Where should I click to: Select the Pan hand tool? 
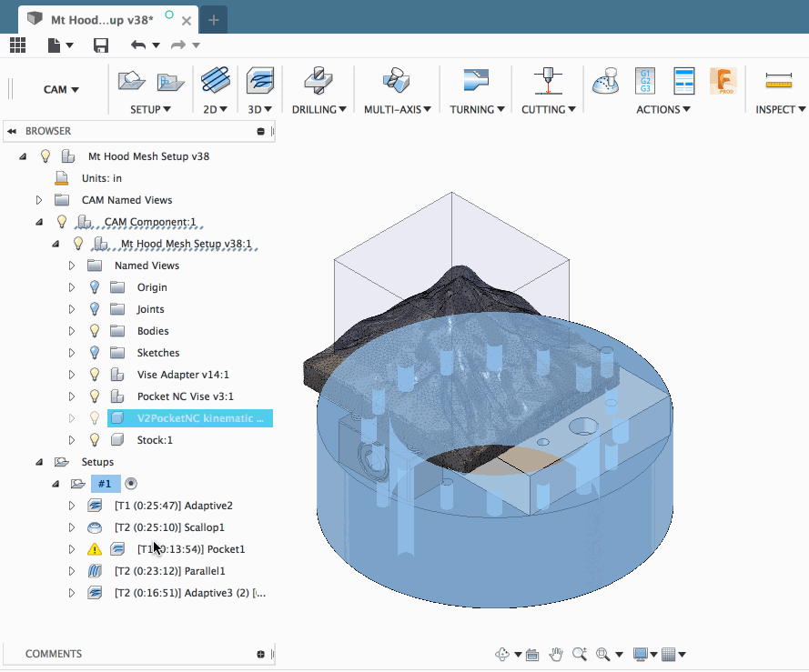[x=556, y=655]
